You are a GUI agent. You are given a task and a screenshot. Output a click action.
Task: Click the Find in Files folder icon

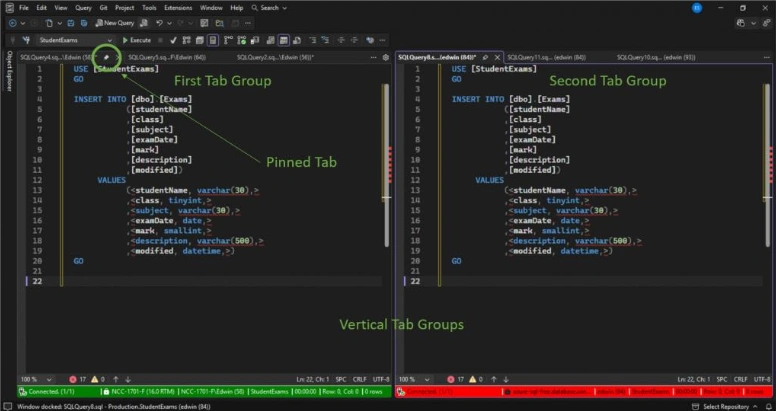coord(219,23)
